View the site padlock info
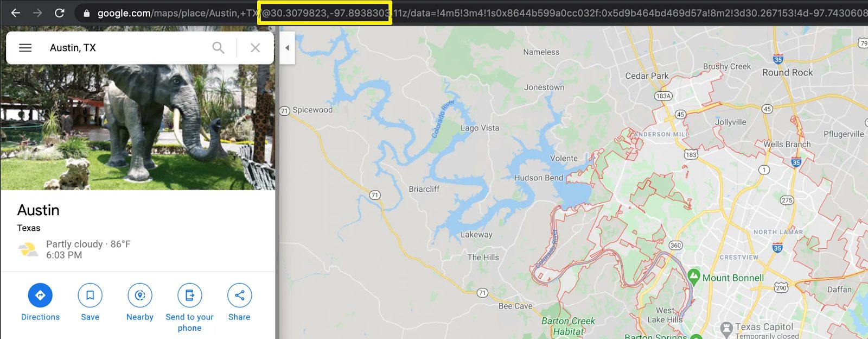868x339 pixels. (x=86, y=13)
